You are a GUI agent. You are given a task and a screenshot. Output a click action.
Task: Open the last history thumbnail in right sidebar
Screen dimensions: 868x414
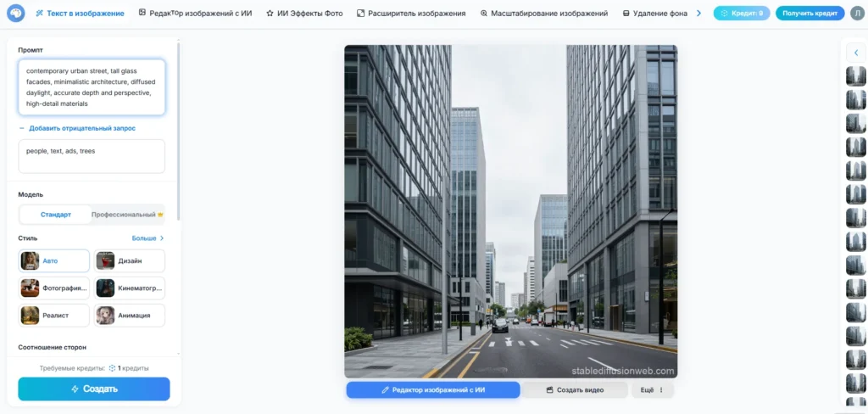tap(856, 402)
